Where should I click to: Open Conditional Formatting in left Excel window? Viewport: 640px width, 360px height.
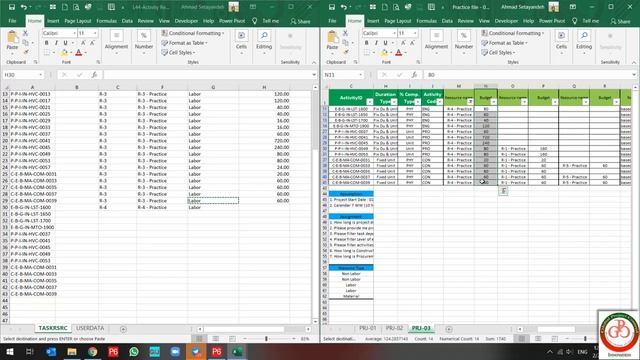click(193, 33)
